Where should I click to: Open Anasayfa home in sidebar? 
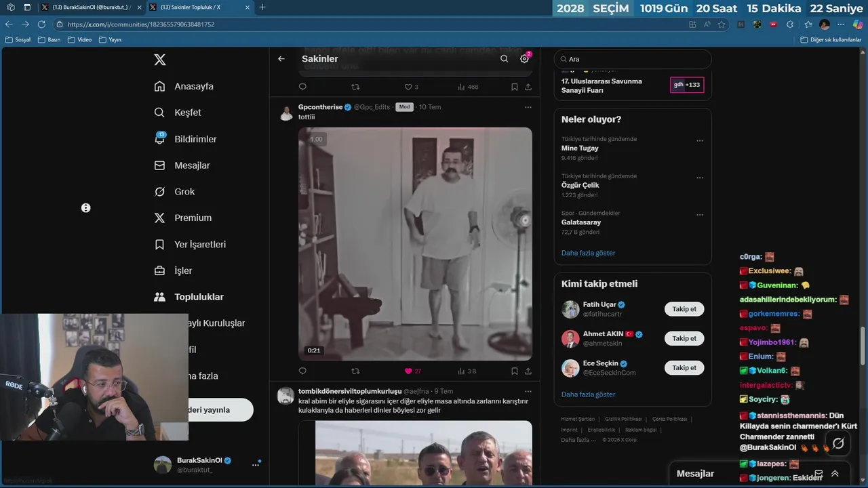pos(184,86)
